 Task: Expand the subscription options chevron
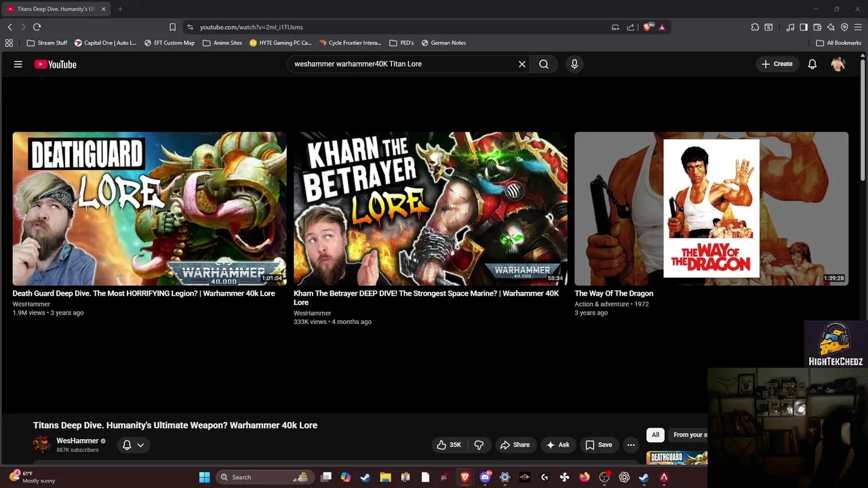pyautogui.click(x=140, y=445)
